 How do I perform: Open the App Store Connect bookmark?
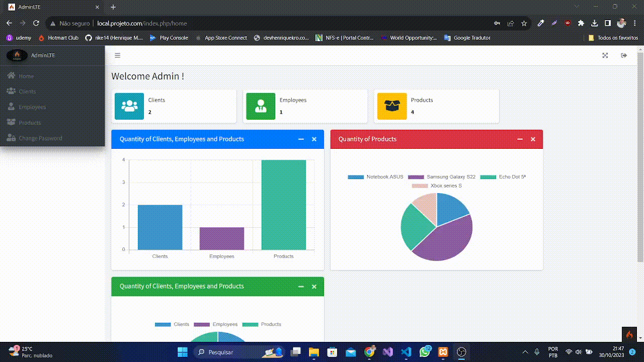[x=221, y=38]
